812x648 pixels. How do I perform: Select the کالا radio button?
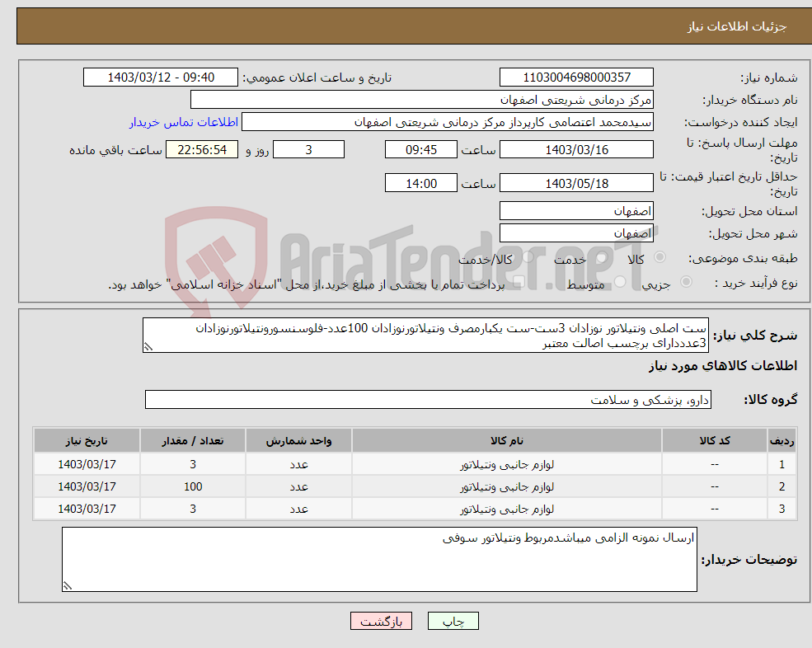pos(659,257)
